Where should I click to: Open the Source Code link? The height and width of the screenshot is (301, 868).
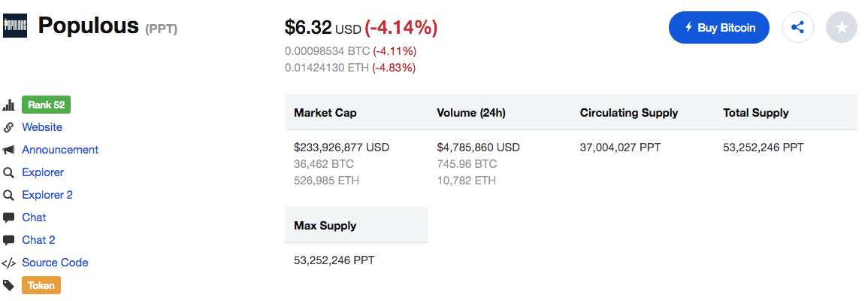(x=55, y=263)
